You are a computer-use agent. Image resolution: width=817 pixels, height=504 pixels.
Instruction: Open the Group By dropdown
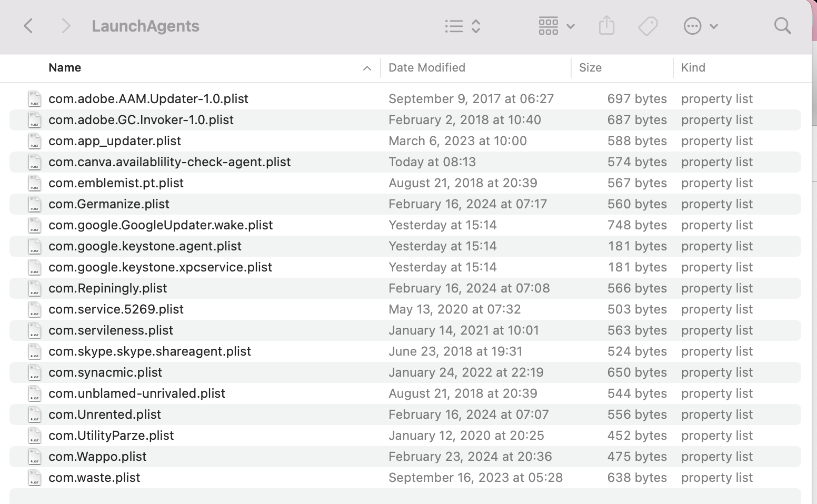click(x=556, y=26)
